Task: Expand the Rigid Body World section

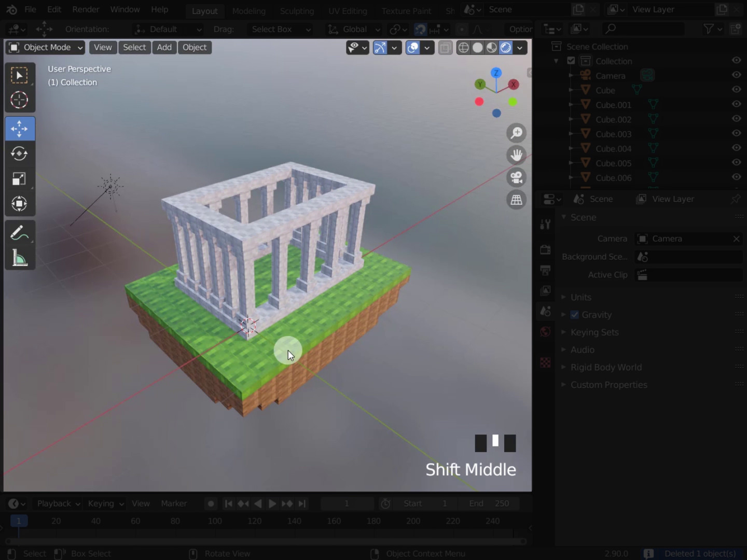Action: coord(605,367)
